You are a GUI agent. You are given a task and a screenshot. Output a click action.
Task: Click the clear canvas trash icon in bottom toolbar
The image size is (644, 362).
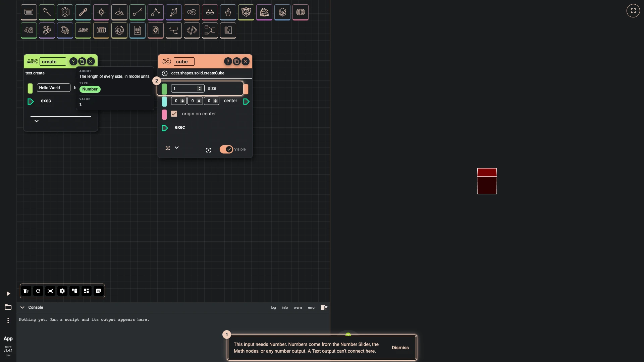[26, 291]
